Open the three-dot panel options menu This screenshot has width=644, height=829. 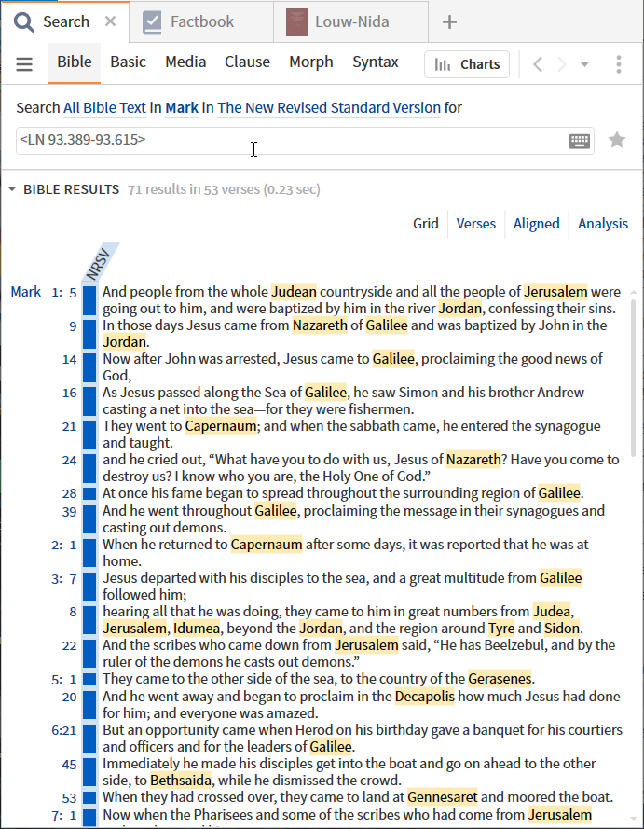click(619, 64)
